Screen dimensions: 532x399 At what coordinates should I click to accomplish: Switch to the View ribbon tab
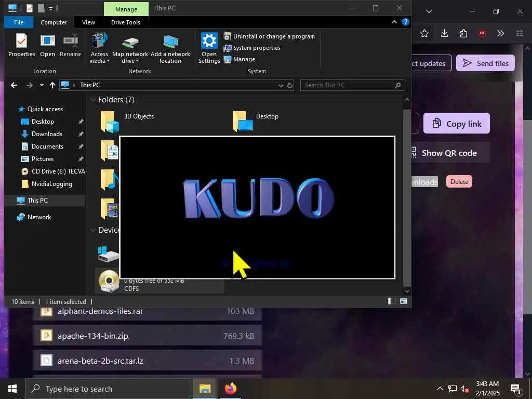[x=88, y=22]
